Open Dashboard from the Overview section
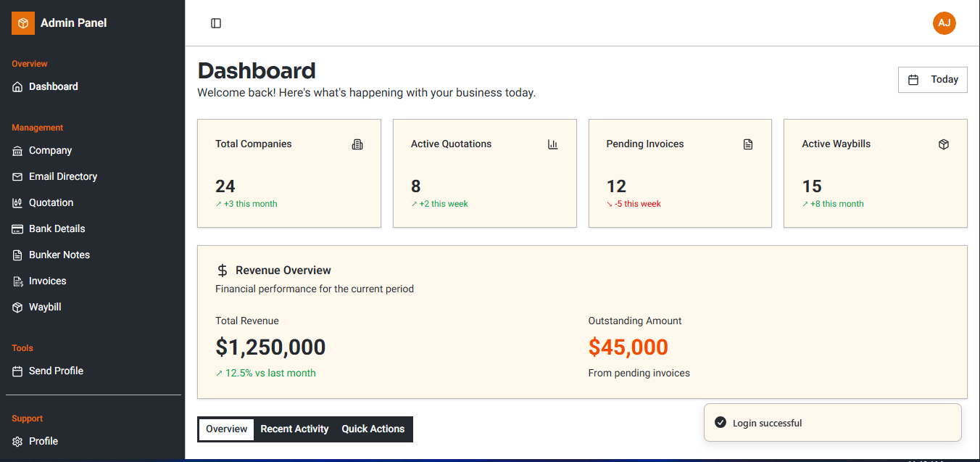 tap(53, 86)
